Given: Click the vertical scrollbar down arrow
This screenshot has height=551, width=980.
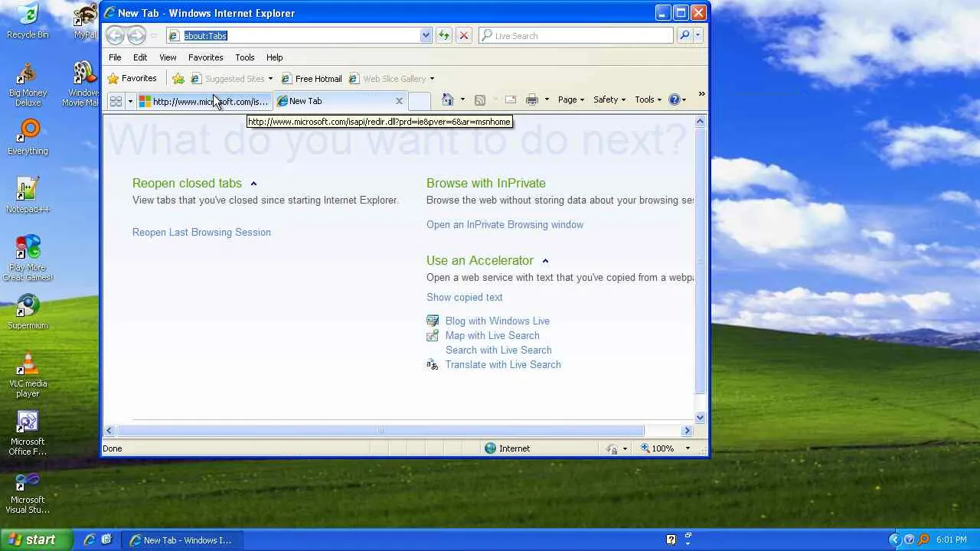Looking at the screenshot, I should point(700,418).
